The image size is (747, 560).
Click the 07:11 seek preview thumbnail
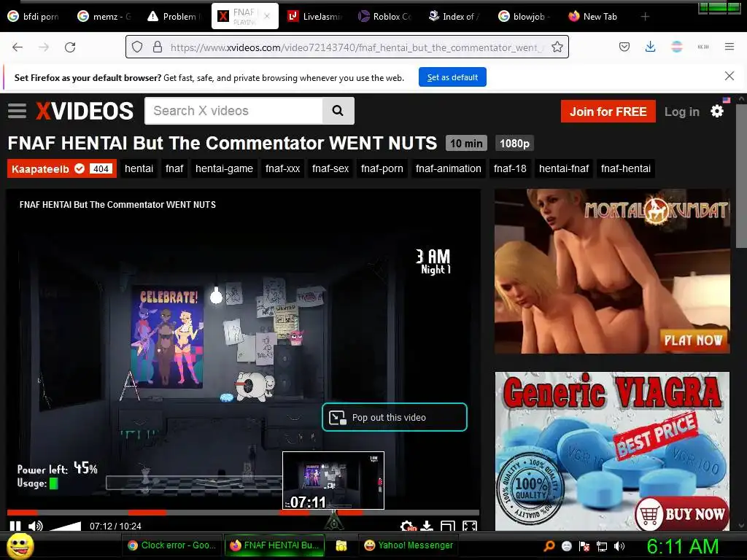(x=333, y=480)
